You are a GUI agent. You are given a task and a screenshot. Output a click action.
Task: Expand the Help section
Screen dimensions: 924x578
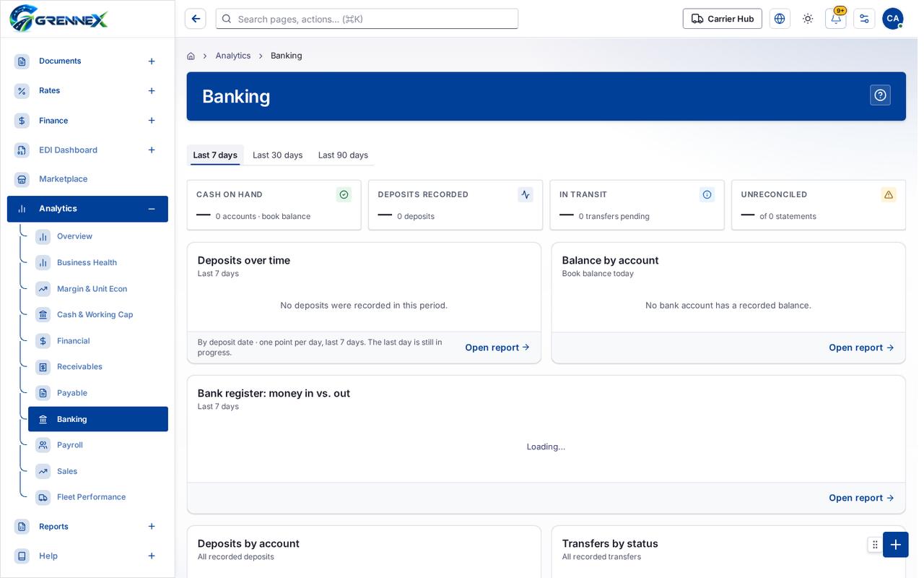pos(152,556)
